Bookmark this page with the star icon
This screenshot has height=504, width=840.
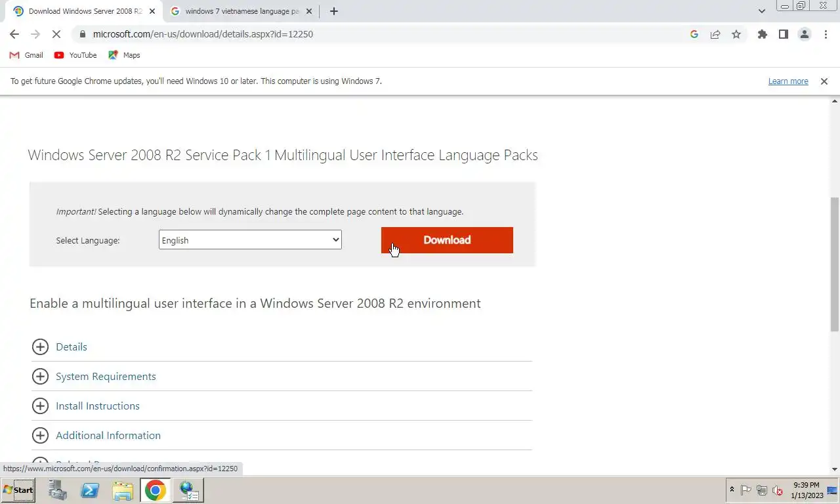(x=736, y=34)
